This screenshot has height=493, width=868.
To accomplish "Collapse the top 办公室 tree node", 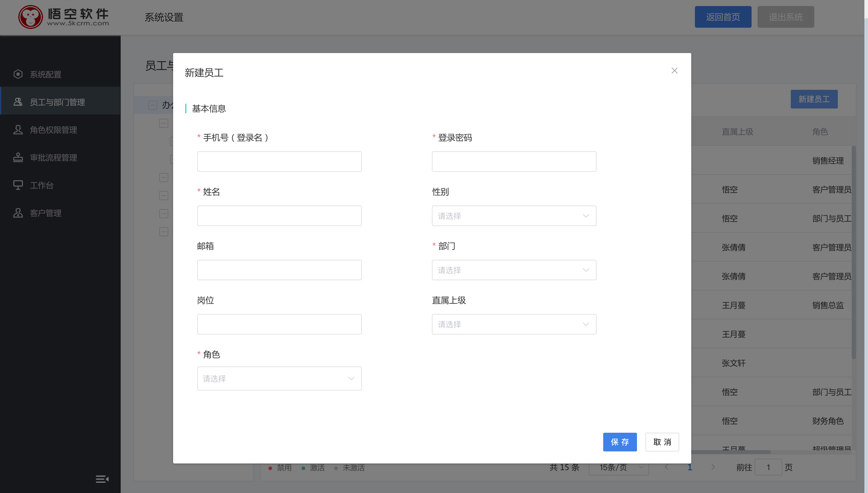I will pyautogui.click(x=153, y=105).
